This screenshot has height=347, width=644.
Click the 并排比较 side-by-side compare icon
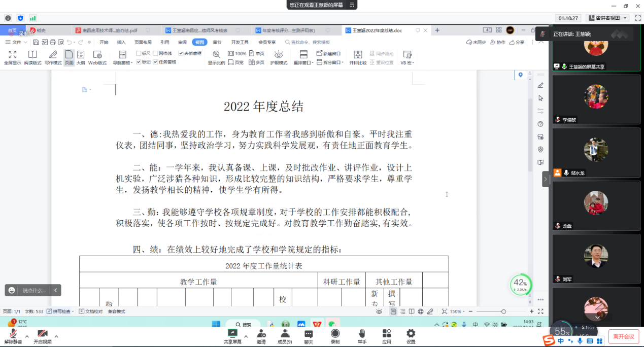[358, 57]
